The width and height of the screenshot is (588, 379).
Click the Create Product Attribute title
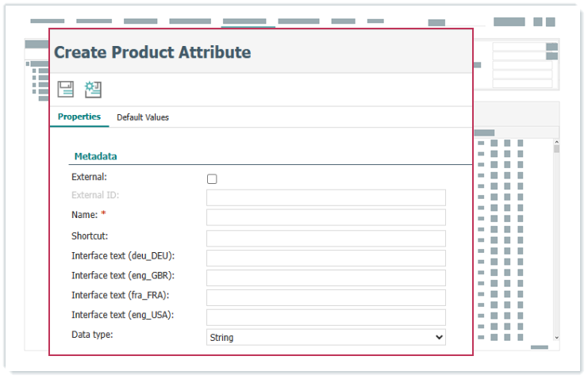tap(152, 53)
